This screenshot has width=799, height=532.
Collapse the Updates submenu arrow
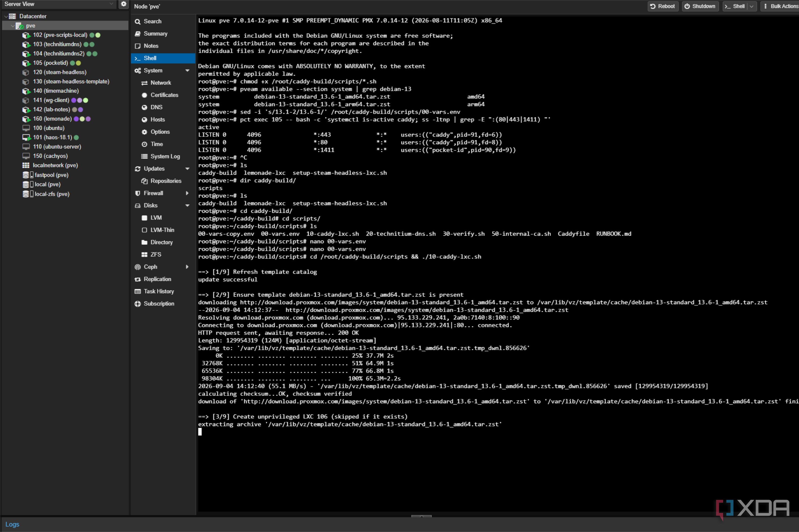pyautogui.click(x=187, y=169)
